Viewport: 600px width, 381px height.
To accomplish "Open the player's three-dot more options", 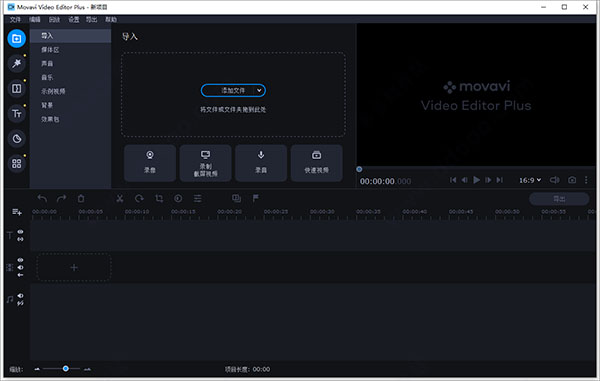I will pyautogui.click(x=586, y=180).
